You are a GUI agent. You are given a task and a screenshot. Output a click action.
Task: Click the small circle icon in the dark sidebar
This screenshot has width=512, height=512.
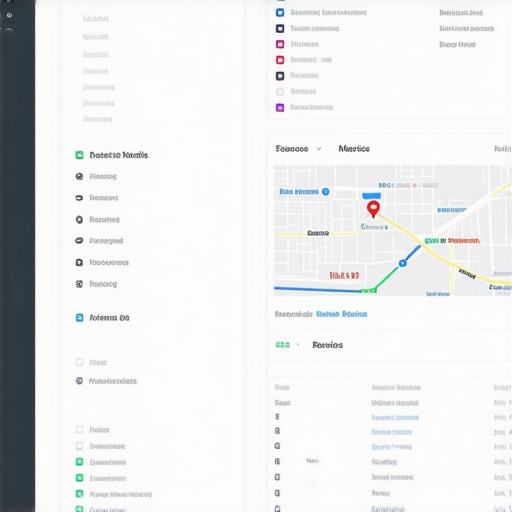(9, 15)
